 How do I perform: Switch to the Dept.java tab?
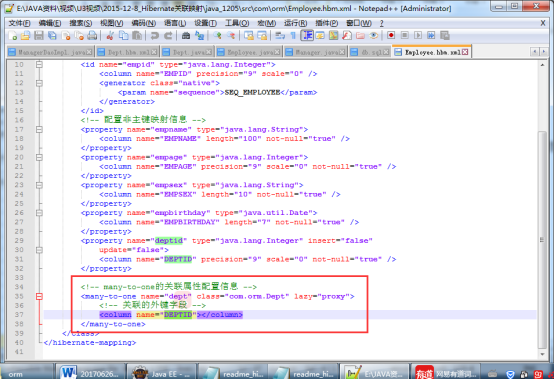187,52
